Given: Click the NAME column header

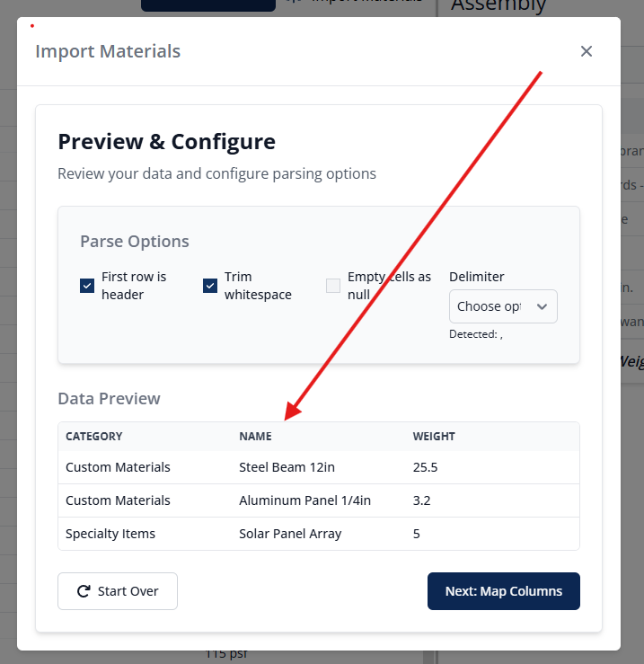Looking at the screenshot, I should point(255,437).
